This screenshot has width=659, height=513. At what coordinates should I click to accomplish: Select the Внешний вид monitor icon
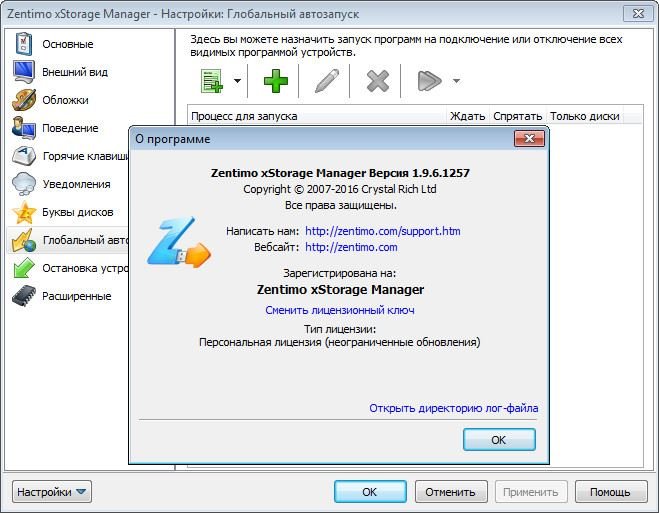24,72
